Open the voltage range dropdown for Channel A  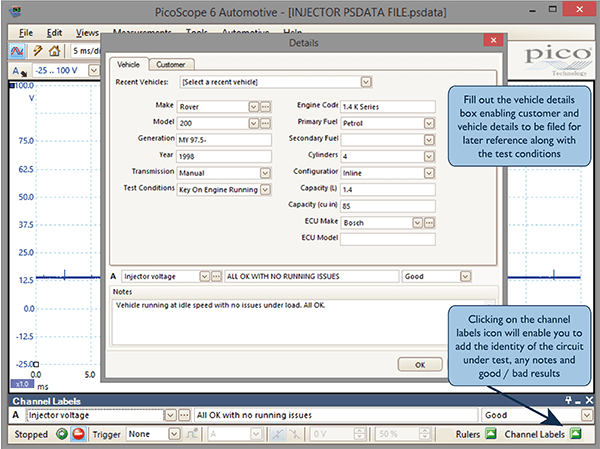(x=94, y=70)
